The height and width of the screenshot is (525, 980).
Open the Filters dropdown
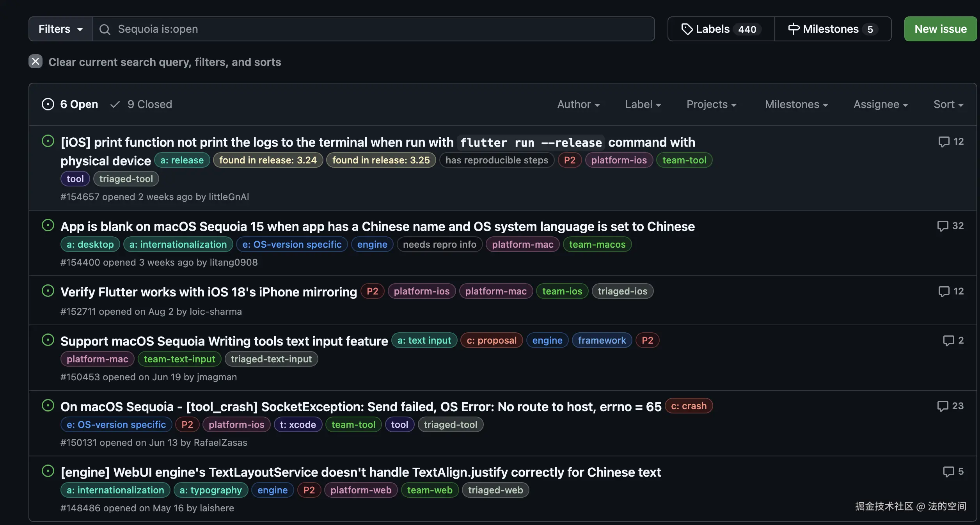point(60,29)
